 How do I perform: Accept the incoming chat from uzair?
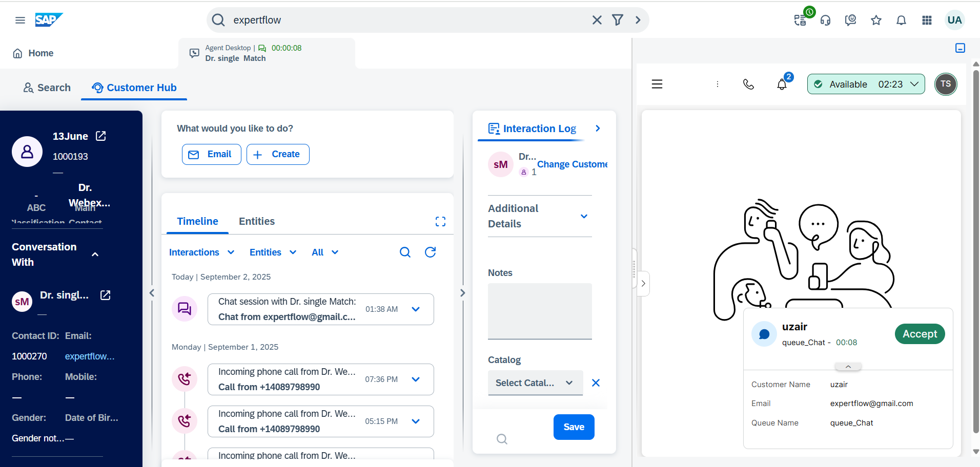click(x=920, y=334)
